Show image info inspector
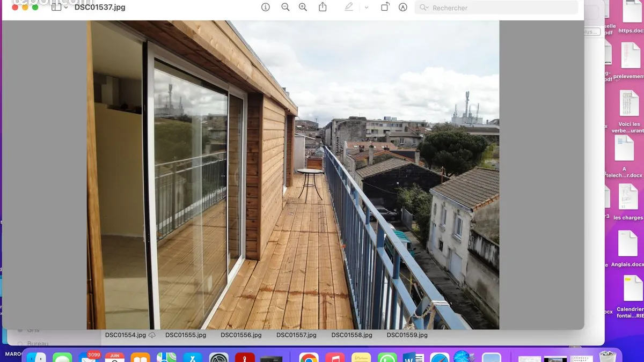This screenshot has height=362, width=644. tap(266, 8)
